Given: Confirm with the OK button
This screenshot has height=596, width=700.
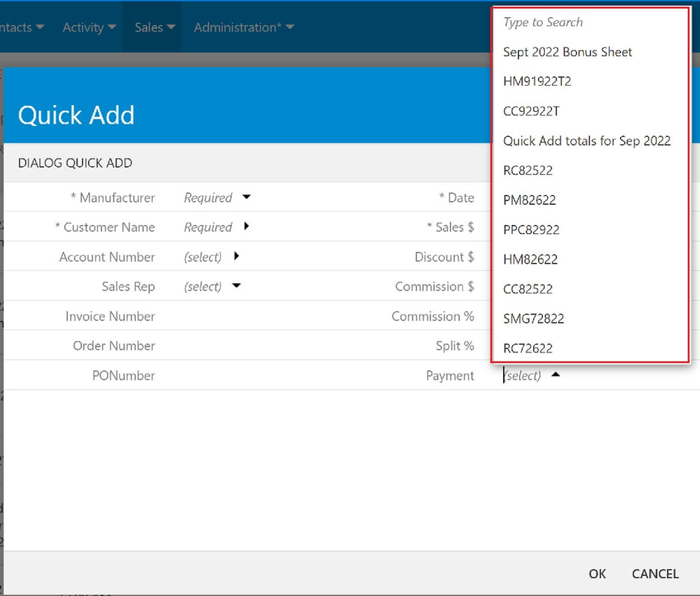Looking at the screenshot, I should click(x=597, y=574).
